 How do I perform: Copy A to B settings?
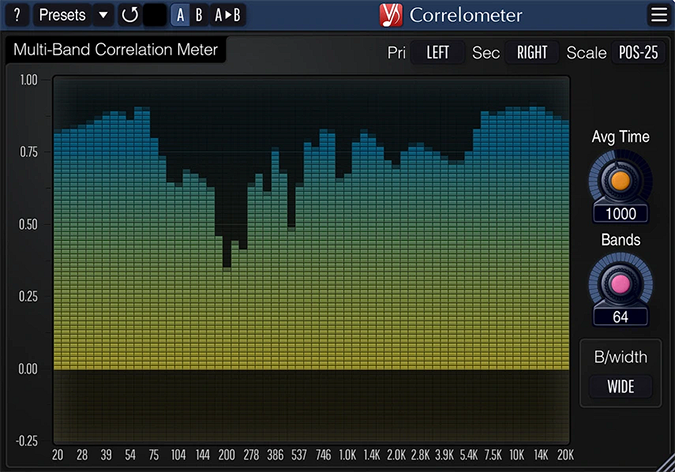228,15
